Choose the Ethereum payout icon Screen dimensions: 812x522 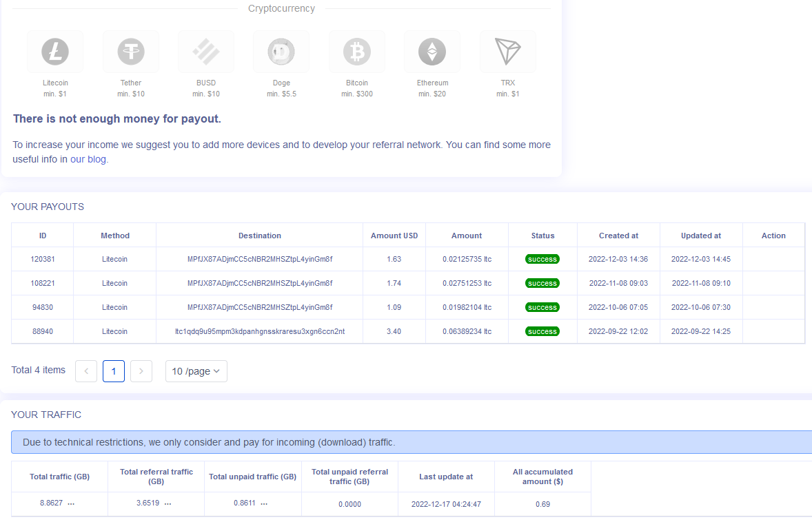(432, 52)
